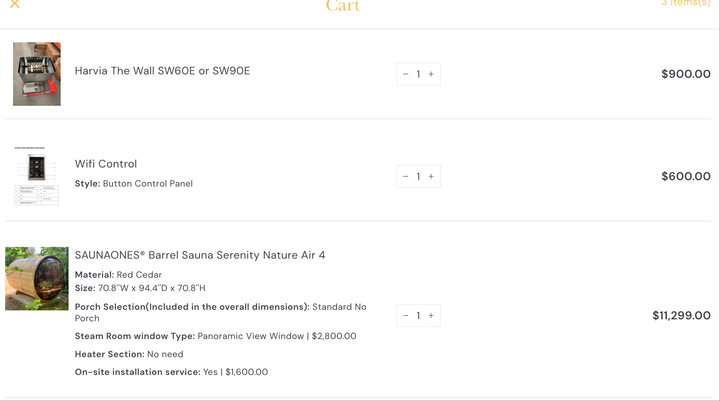Increase quantity of Barrel Sauna Serenity
This screenshot has height=401, width=720.
pyautogui.click(x=431, y=316)
